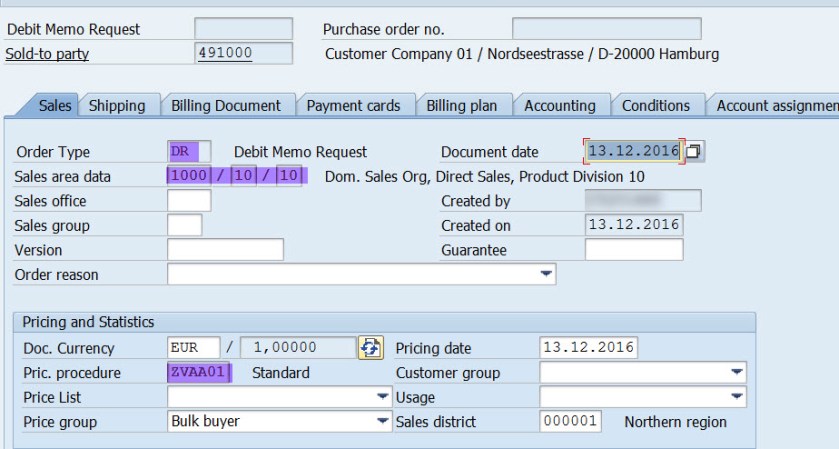Click into the Purchase order no. field

coord(606,29)
